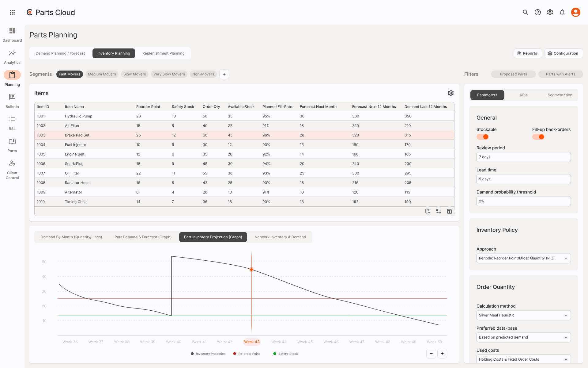Open notifications bell icon
Image resolution: width=588 pixels, height=368 pixels.
click(562, 12)
